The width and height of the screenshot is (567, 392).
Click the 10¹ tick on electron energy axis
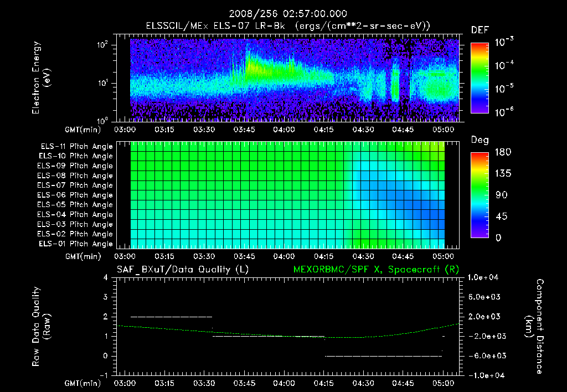(x=102, y=83)
